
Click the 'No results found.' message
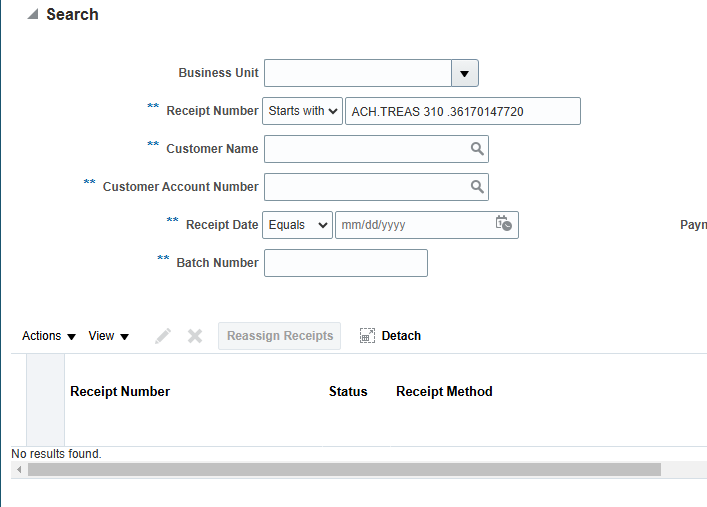56,454
